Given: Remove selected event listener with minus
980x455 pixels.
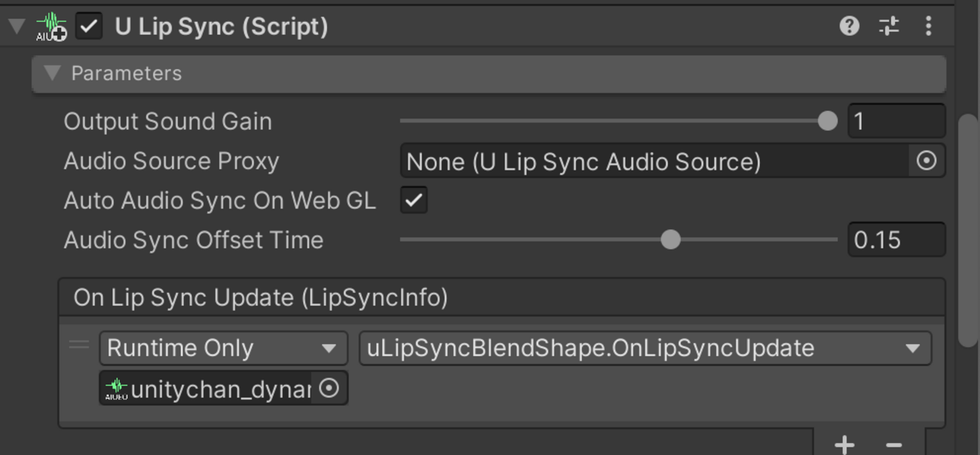Looking at the screenshot, I should [894, 444].
